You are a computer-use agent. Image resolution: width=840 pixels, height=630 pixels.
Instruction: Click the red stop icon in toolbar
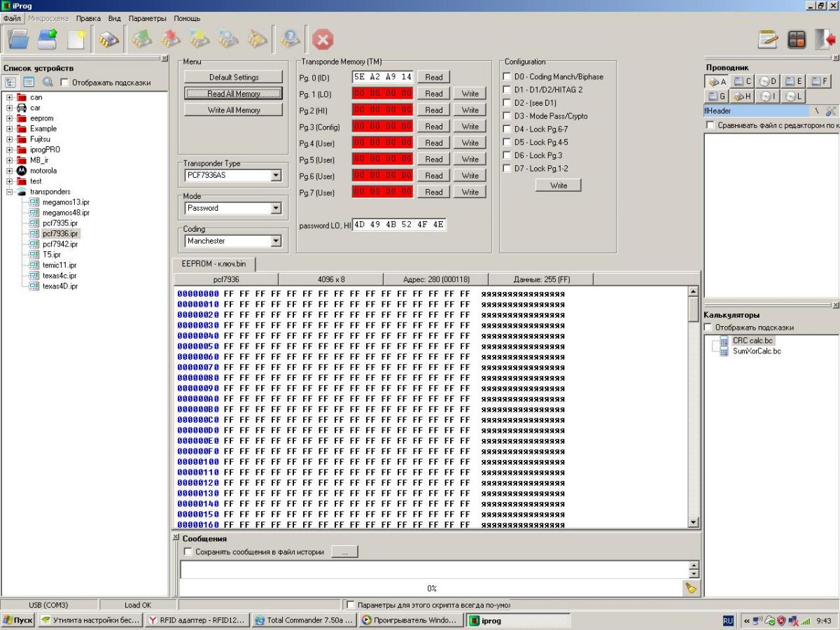click(322, 40)
